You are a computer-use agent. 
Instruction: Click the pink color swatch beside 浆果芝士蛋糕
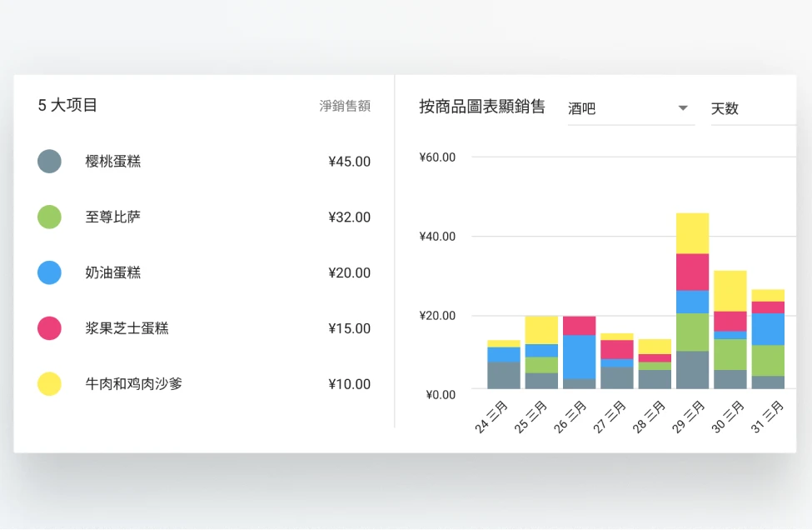pos(49,328)
